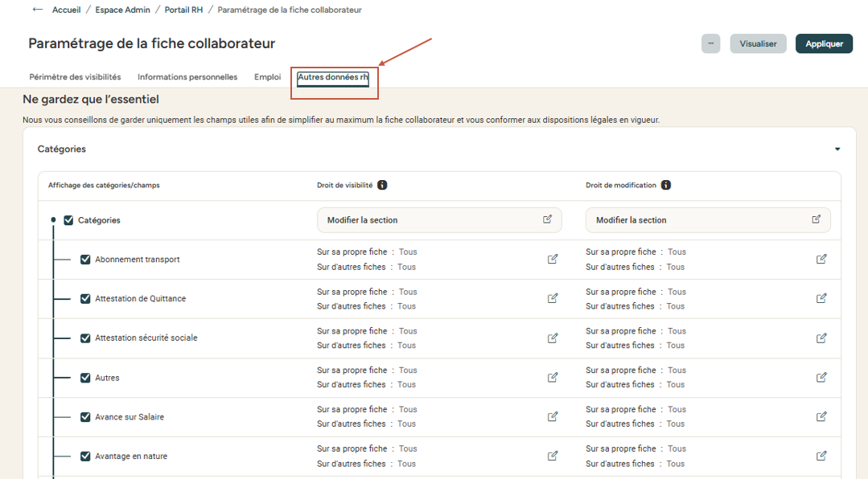Click the Visualiser button
This screenshot has width=868, height=479.
(758, 43)
